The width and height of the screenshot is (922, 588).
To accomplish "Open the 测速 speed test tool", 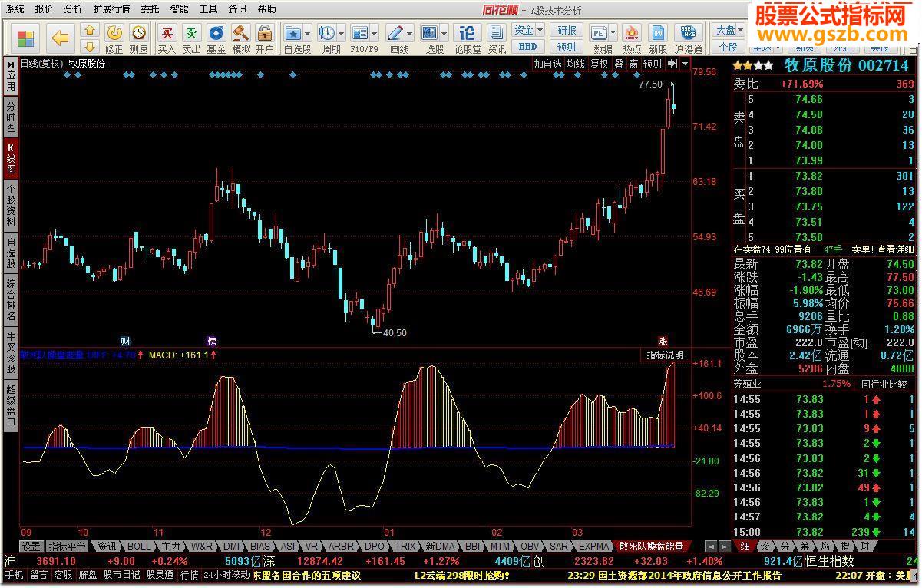I will pyautogui.click(x=138, y=38).
